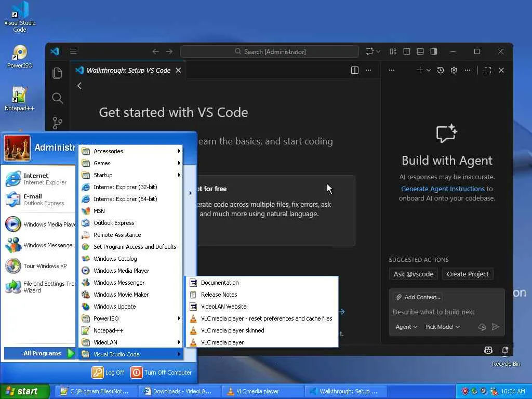Expand the Startup submenu
This screenshot has width=532, height=399.
130,175
